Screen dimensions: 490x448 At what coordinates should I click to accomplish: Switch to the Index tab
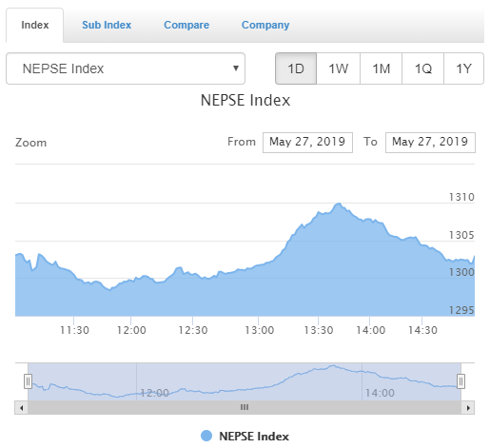[x=35, y=25]
